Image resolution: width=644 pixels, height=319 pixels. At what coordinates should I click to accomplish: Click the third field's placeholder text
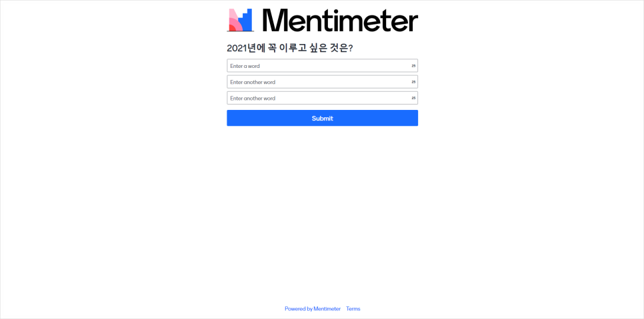point(253,99)
